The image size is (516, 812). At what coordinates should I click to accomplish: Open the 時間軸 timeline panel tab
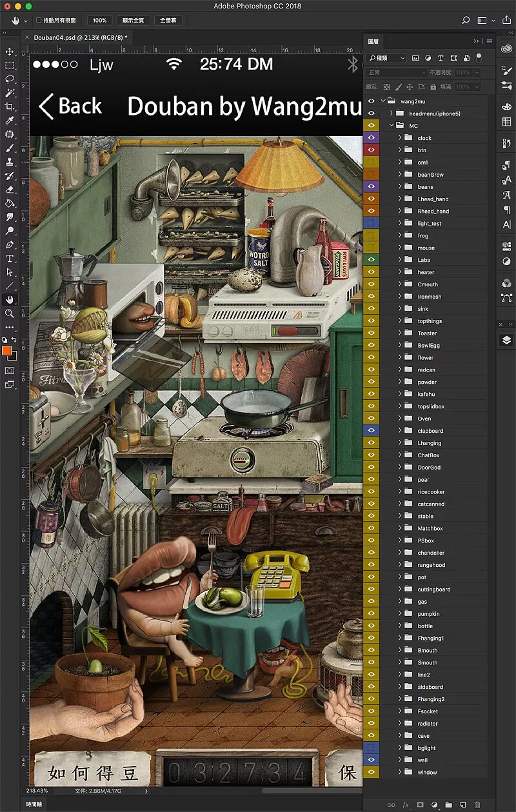(34, 804)
